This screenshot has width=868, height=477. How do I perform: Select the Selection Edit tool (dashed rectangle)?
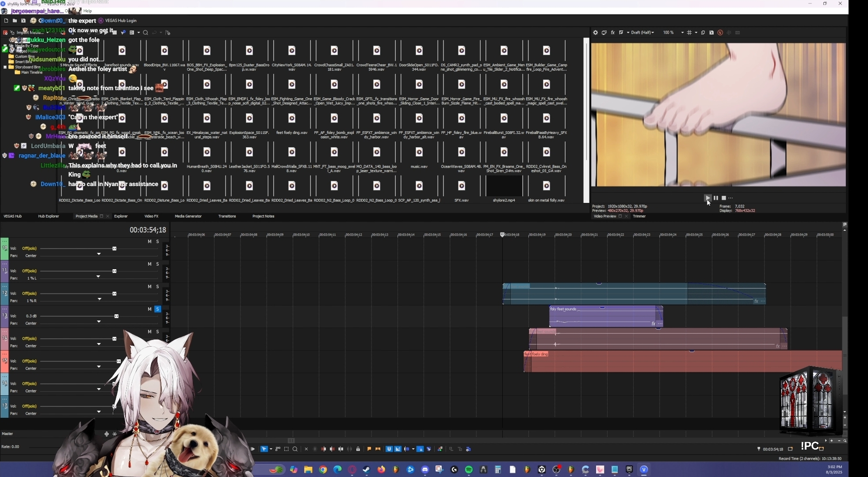(287, 449)
